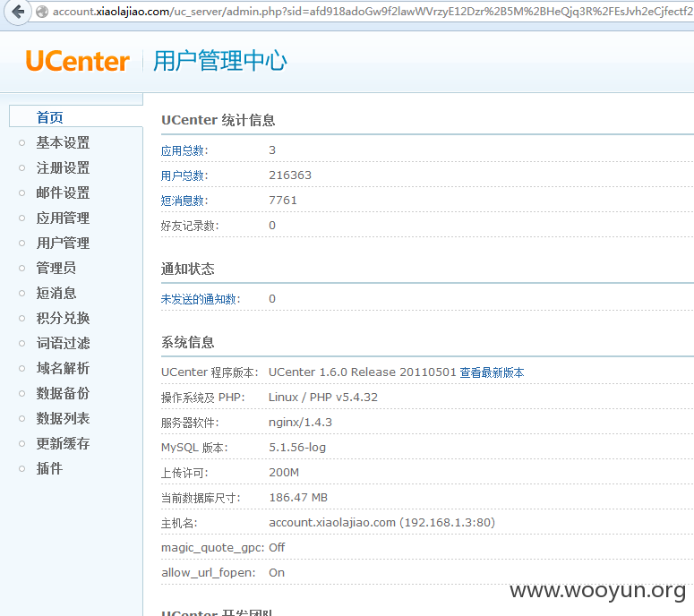Open 用户管理 in the sidebar
Image resolution: width=694 pixels, height=616 pixels.
click(x=63, y=243)
